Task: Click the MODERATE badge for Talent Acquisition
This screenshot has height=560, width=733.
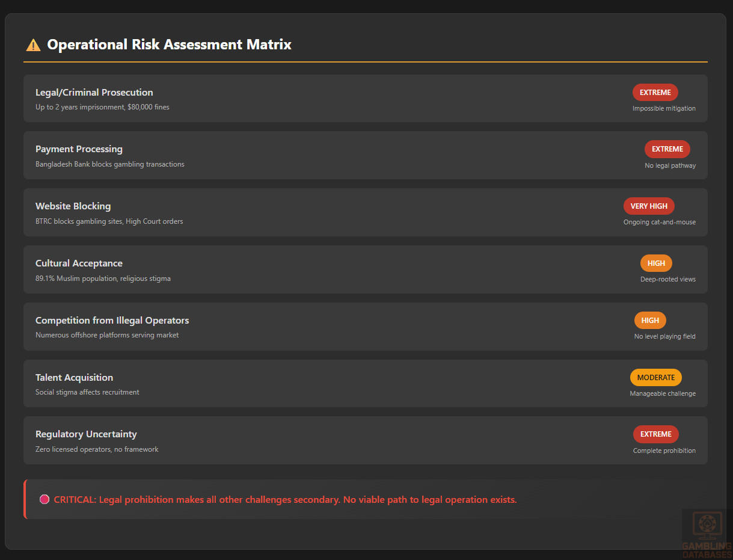Action: pos(655,377)
